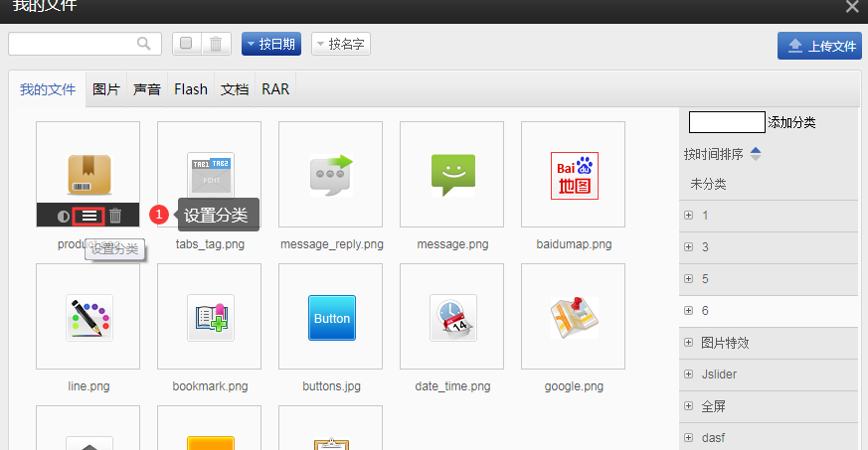This screenshot has height=450, width=868.
Task: Click the new category name input box
Action: [727, 122]
